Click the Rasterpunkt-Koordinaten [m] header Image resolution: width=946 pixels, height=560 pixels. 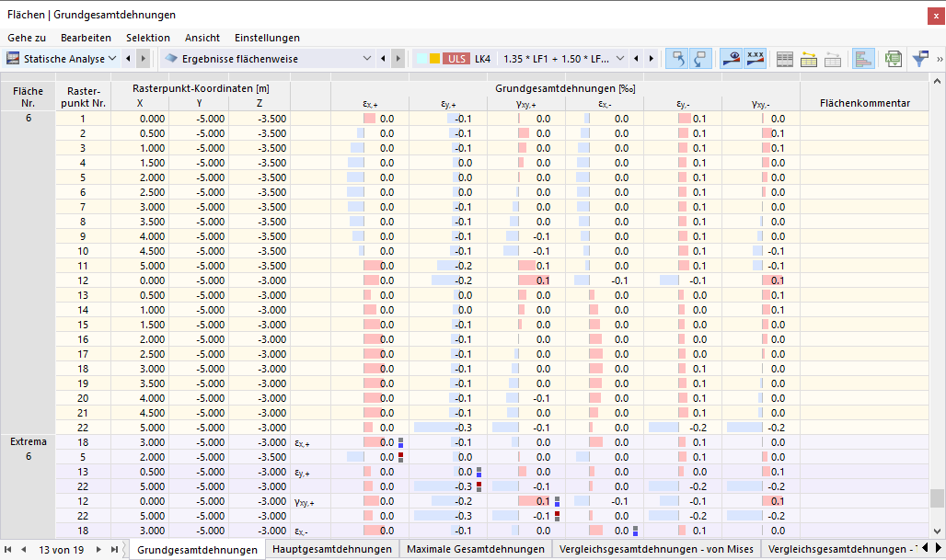[x=201, y=88]
